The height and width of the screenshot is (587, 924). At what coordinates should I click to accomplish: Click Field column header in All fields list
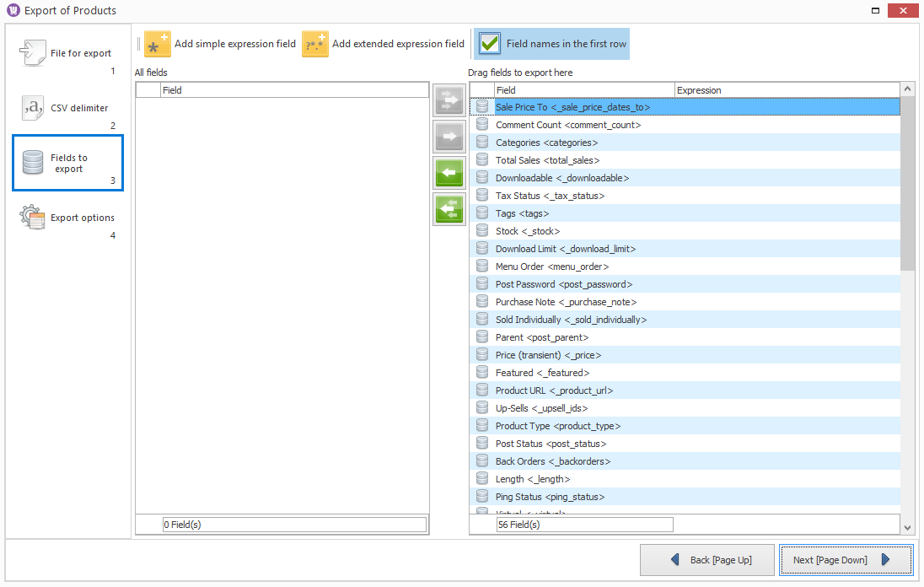[x=294, y=90]
